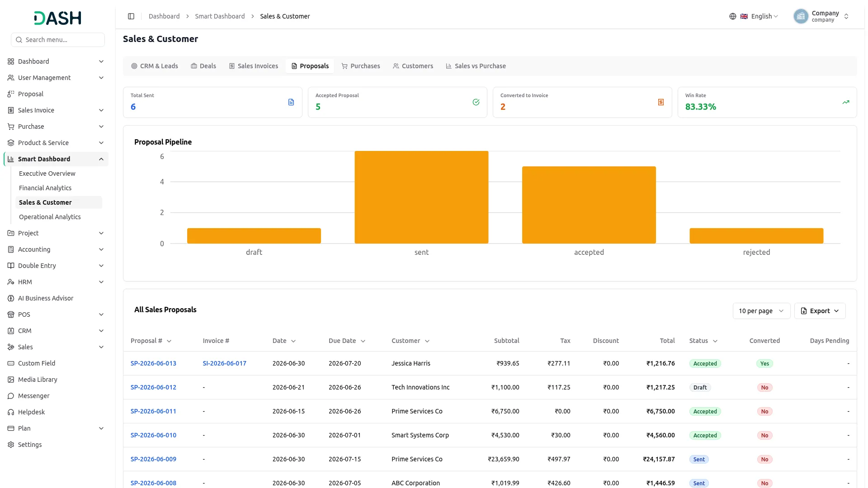
Task: Open Operational Analytics submenu item
Action: [x=59, y=217]
